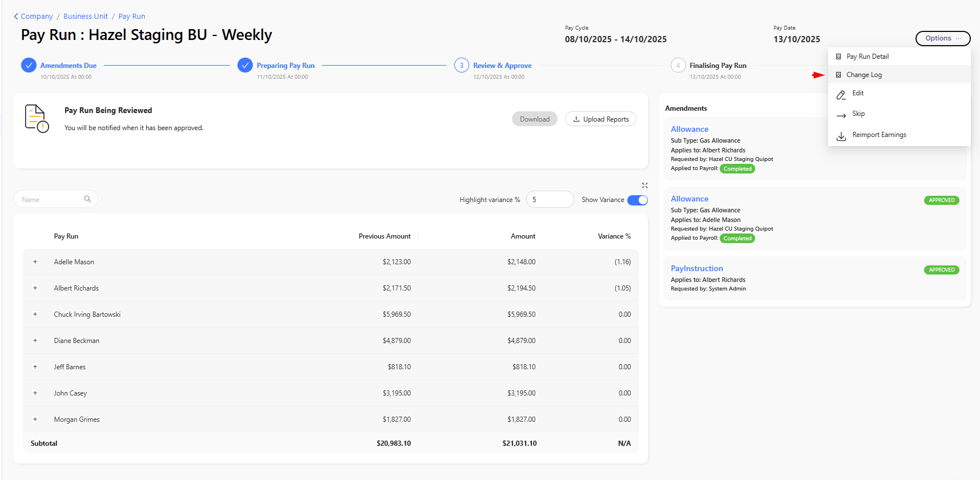Select Pay Run Detail from Options menu
This screenshot has height=480, width=980.
tap(899, 57)
